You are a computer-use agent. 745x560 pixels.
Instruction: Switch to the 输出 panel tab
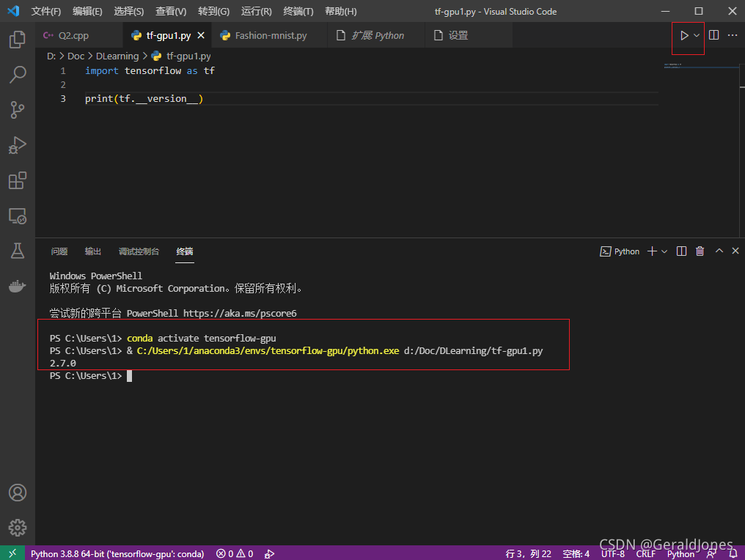(92, 251)
